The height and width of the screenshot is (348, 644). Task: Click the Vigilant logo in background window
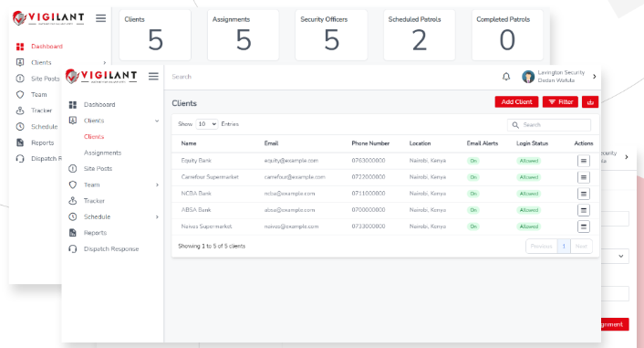point(48,18)
